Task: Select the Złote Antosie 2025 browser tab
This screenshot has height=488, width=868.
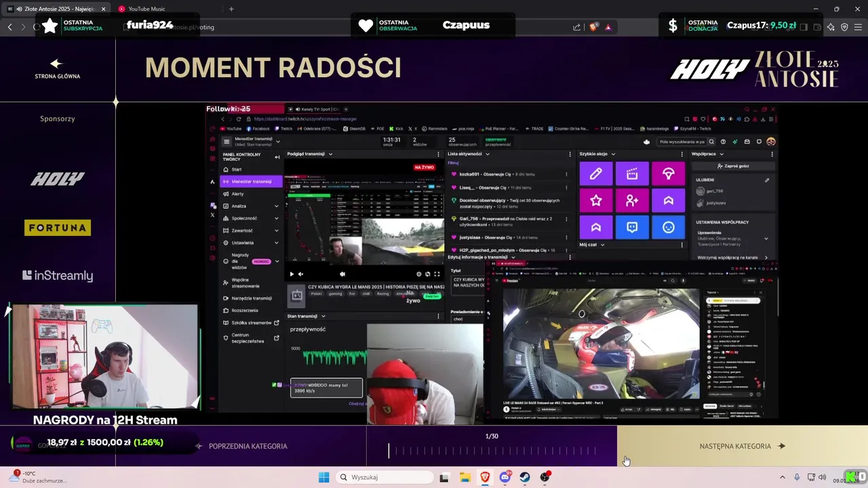Action: (x=56, y=9)
